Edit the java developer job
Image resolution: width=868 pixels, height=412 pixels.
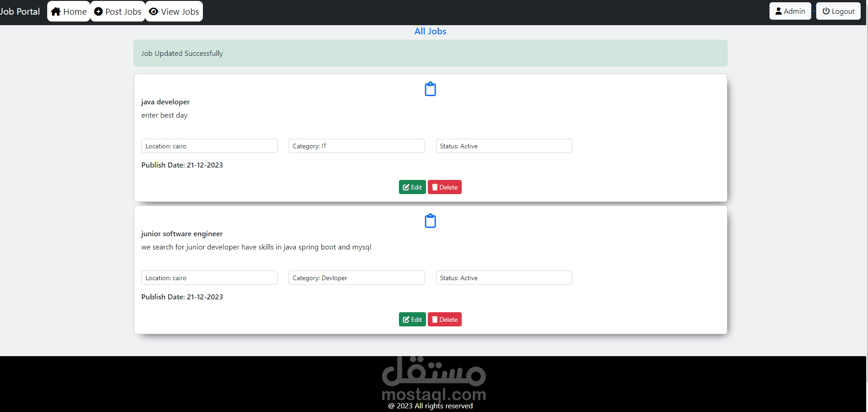(x=412, y=187)
